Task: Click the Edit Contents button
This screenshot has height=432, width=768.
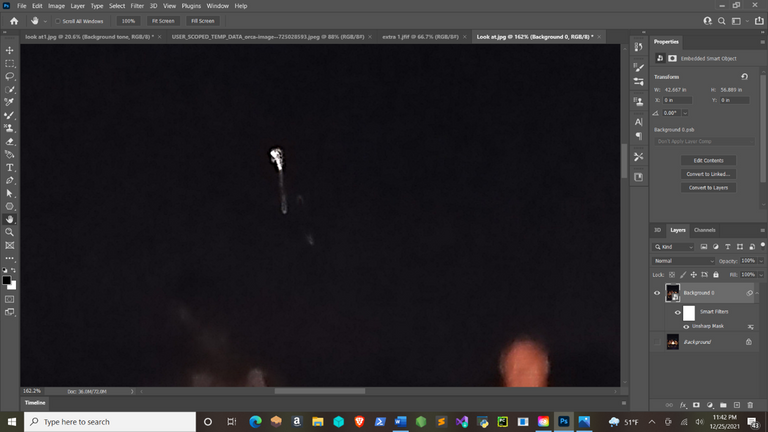Action: pyautogui.click(x=708, y=160)
